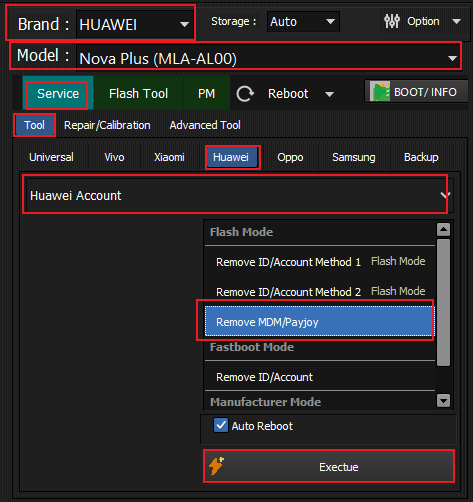Expand the Reboot dropdown arrow
The image size is (473, 502).
pos(329,94)
